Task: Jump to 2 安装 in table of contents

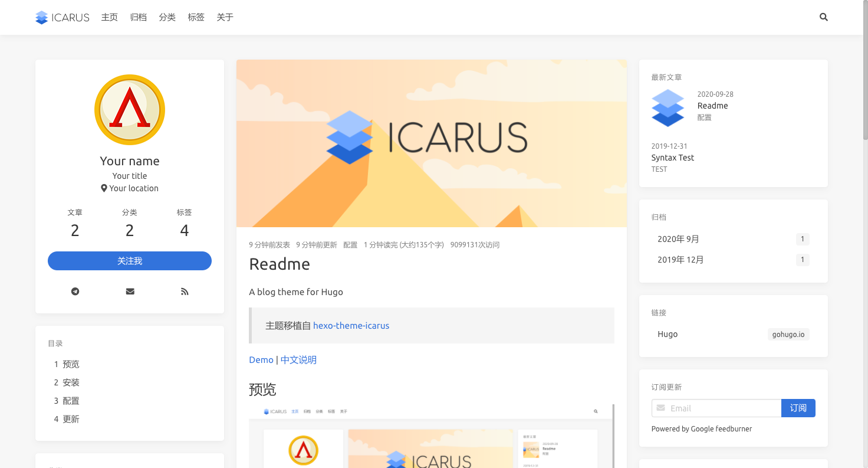Action: click(130, 382)
